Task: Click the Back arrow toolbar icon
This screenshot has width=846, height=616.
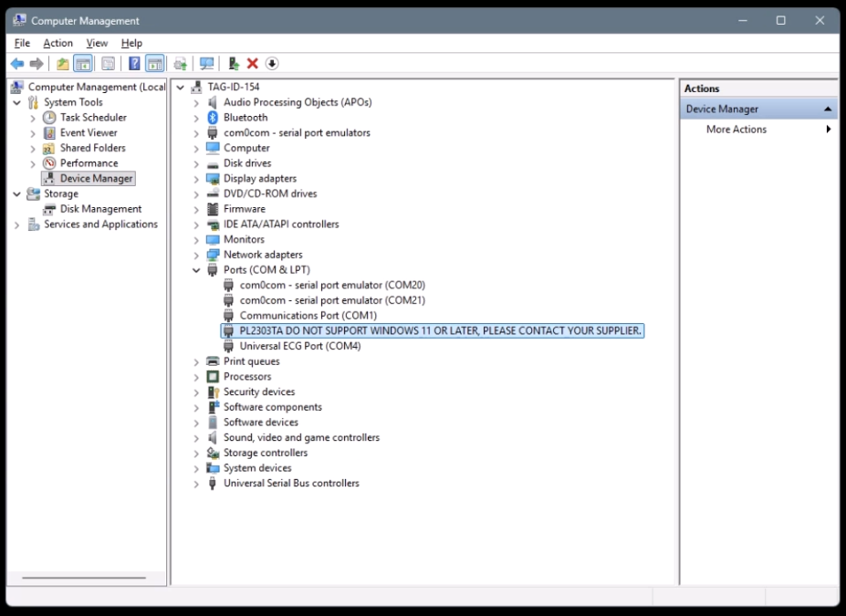Action: (16, 64)
